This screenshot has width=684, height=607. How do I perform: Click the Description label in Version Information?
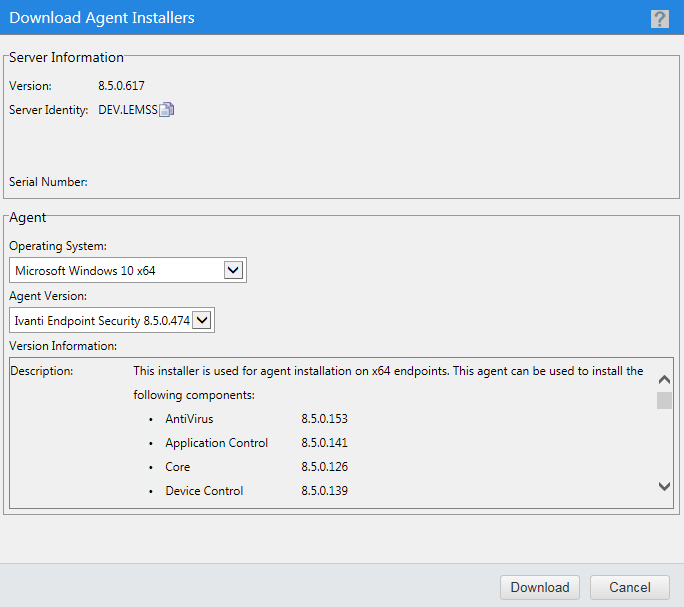click(41, 371)
